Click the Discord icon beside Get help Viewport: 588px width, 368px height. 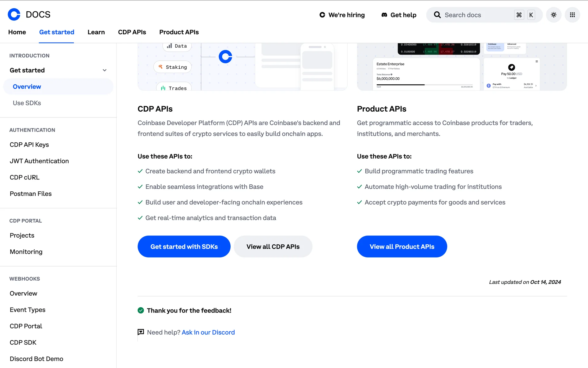[x=384, y=15]
